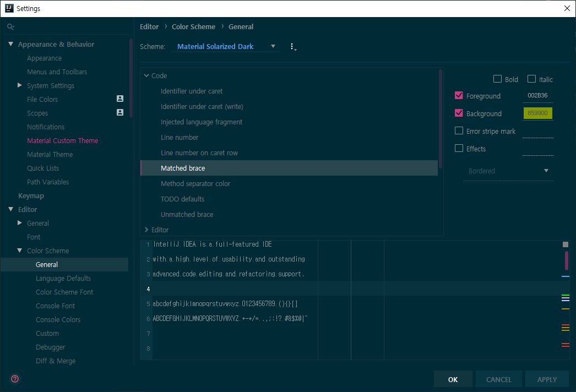Uncheck the Background checkbox
Screen dimensions: 576x392
459,113
